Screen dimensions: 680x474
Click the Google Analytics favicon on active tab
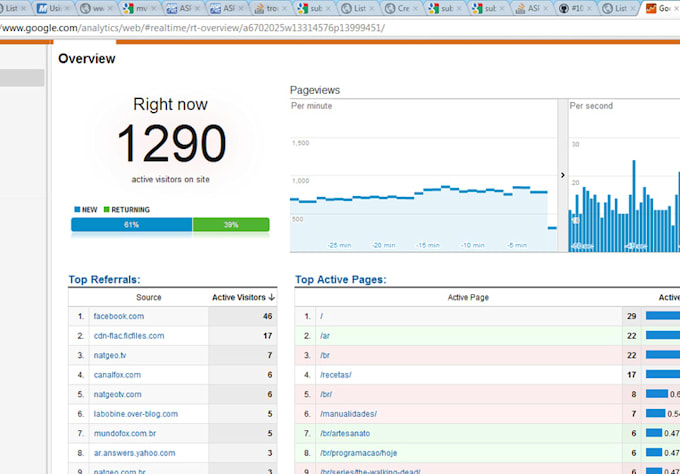[651, 8]
